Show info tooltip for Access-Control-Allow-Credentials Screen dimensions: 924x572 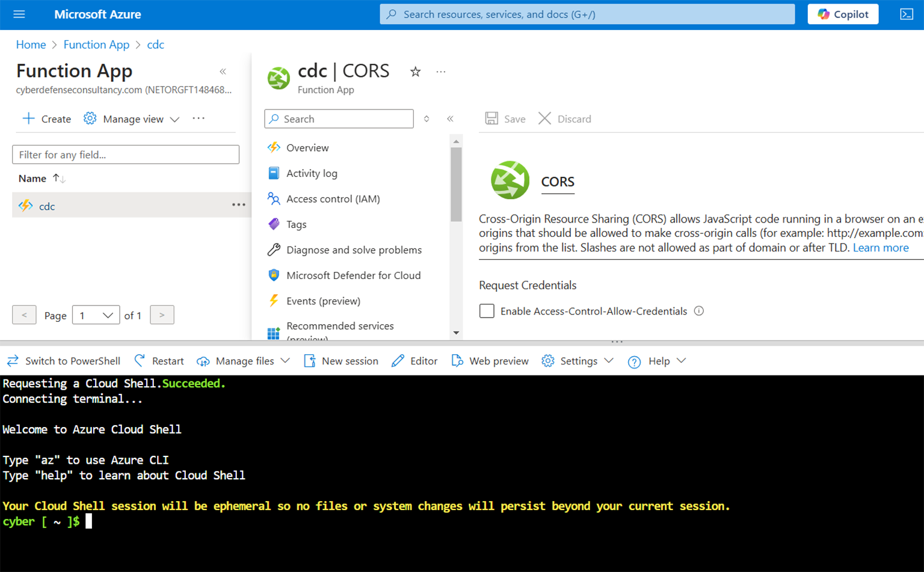click(698, 311)
